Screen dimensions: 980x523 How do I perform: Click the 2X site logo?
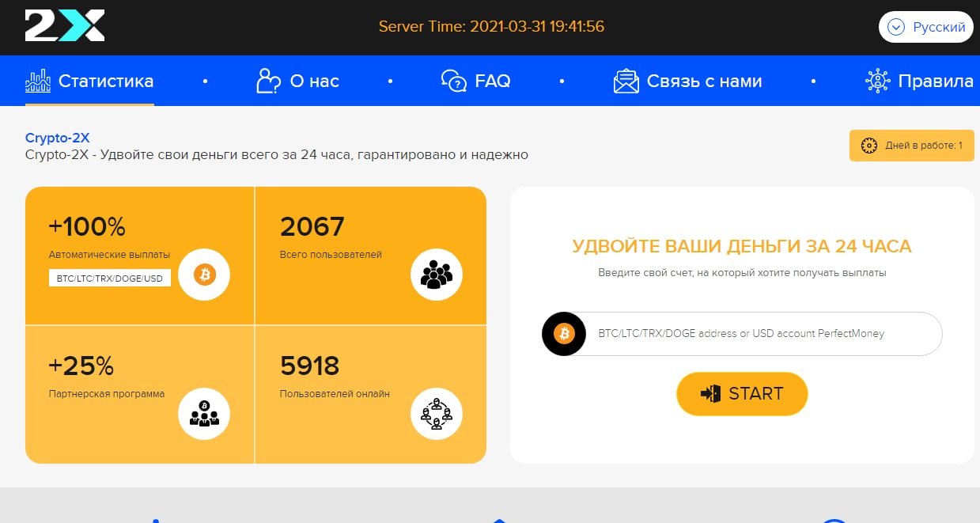(x=65, y=25)
